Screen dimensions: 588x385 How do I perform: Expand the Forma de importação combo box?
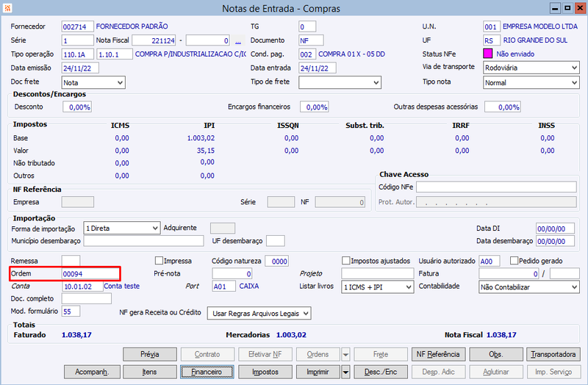coord(122,228)
